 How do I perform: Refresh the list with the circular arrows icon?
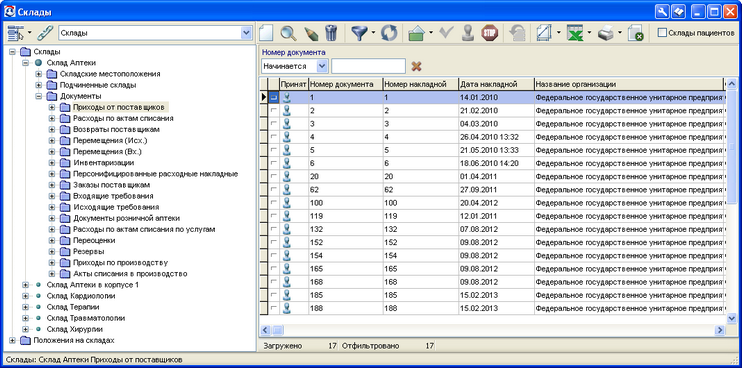coord(390,33)
